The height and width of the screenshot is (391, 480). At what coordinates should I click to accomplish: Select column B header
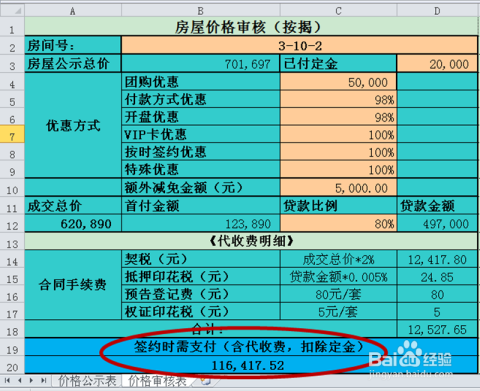coord(200,11)
